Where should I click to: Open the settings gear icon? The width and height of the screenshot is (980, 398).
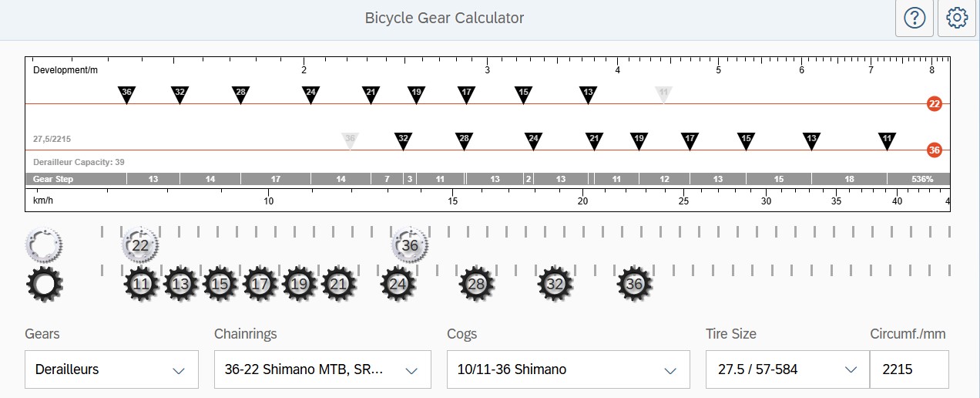(957, 18)
